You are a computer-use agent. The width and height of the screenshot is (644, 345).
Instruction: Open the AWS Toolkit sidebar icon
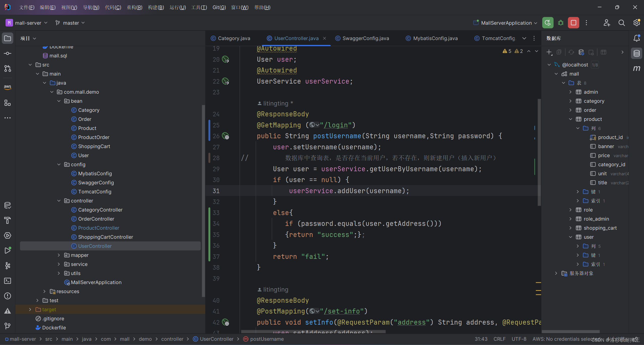pyautogui.click(x=8, y=87)
